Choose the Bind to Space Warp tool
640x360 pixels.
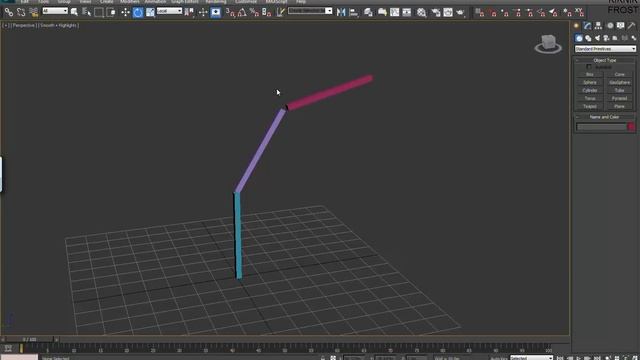click(x=33, y=13)
